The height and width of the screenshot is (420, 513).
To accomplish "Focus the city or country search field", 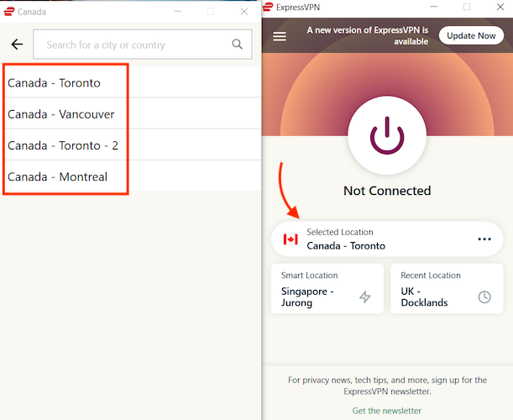I will point(143,45).
